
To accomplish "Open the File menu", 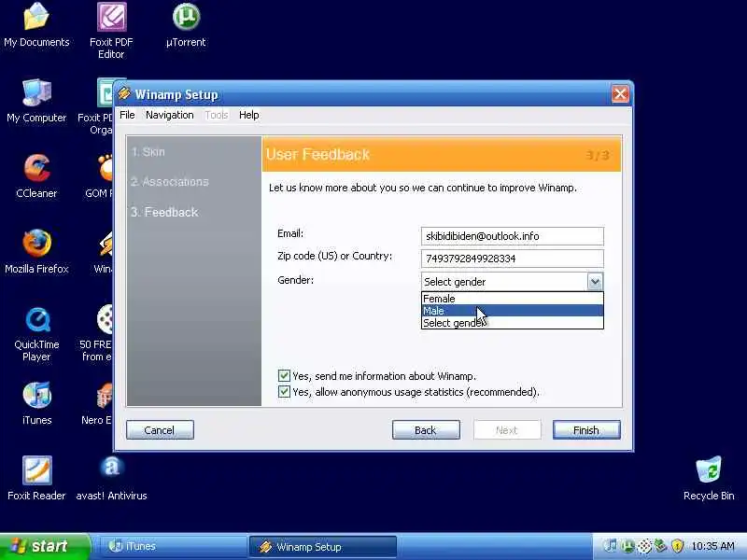I will point(127,115).
